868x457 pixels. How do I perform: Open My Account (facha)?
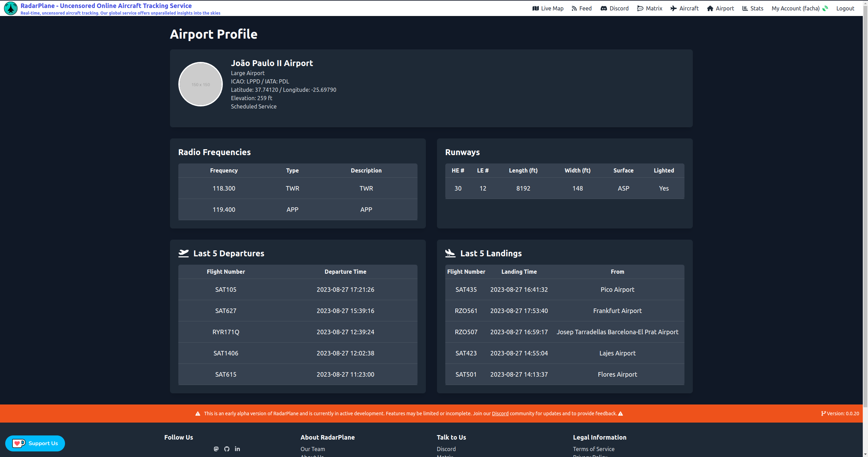point(796,8)
